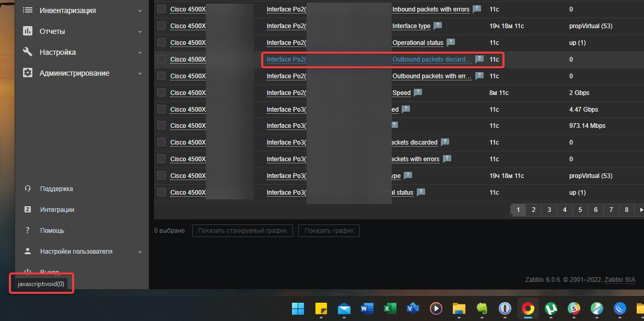Tick checkbox for Po2 Interface type row
644x321 pixels.
(x=161, y=26)
